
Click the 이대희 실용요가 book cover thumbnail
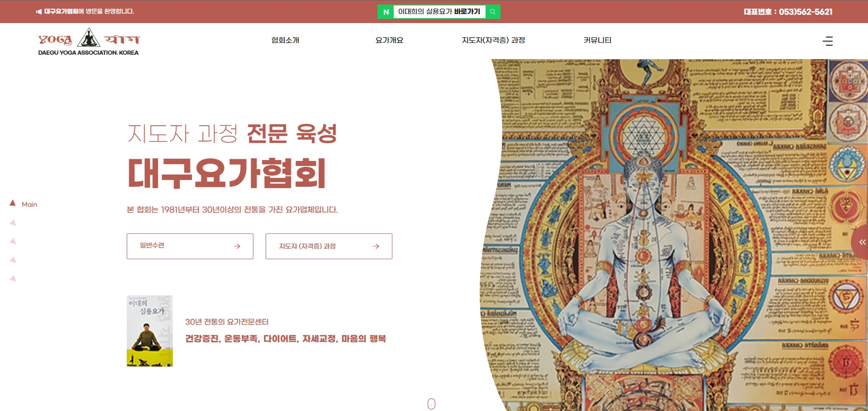150,331
